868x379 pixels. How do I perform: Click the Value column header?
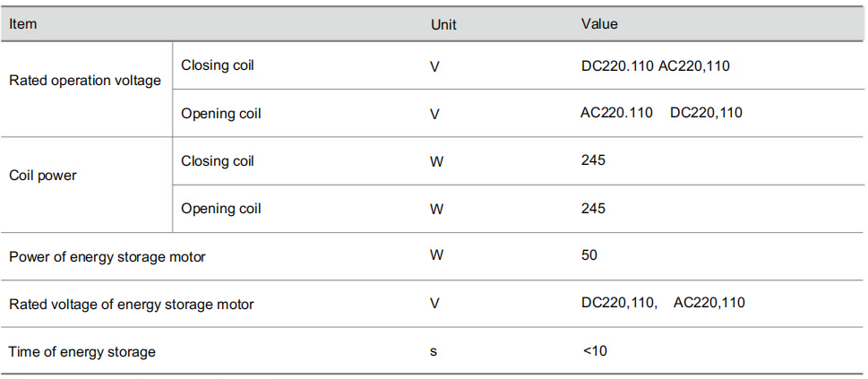click(599, 24)
